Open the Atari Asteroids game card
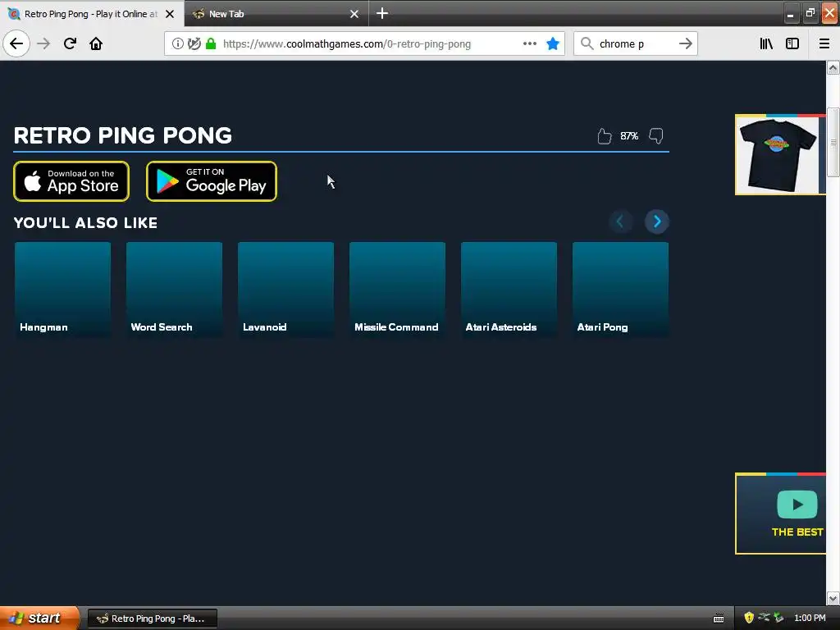840x630 pixels. click(509, 290)
